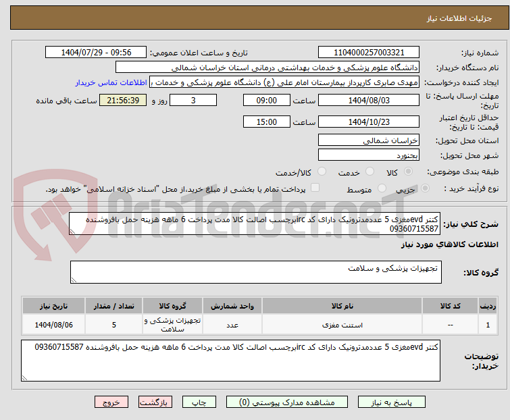Click the اطلاعات کالاهای مورد نیاز heading

pyautogui.click(x=449, y=244)
